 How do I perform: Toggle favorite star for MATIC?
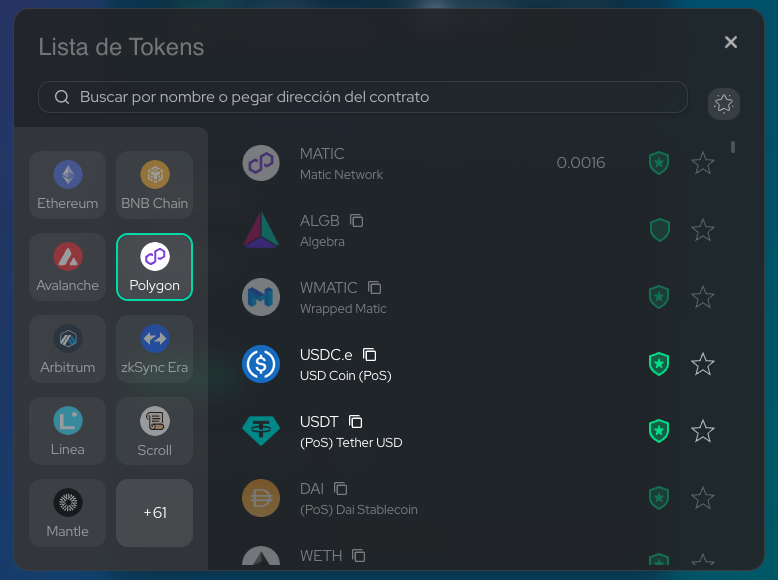coord(703,163)
